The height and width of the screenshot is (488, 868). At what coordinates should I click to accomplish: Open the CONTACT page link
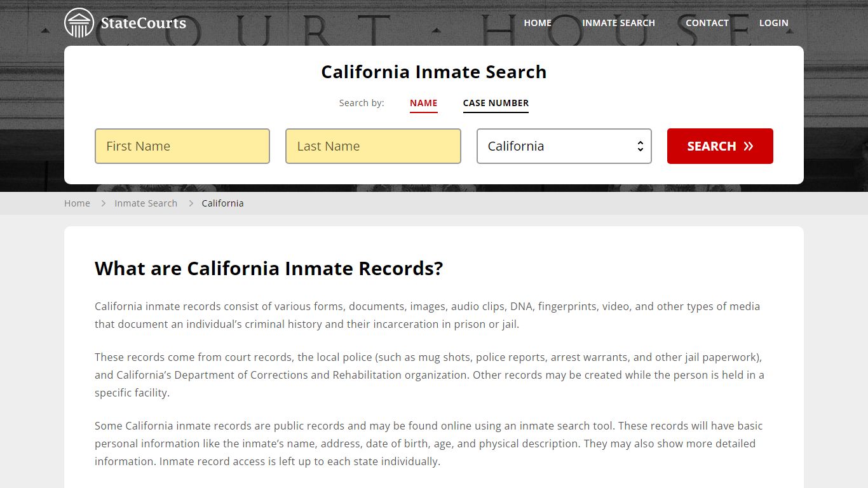707,23
